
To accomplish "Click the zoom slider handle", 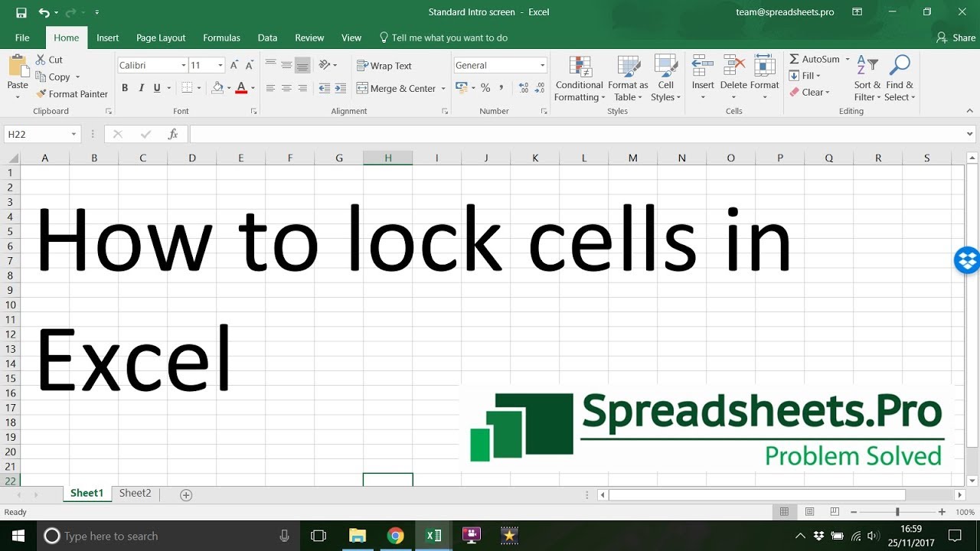I will click(897, 512).
